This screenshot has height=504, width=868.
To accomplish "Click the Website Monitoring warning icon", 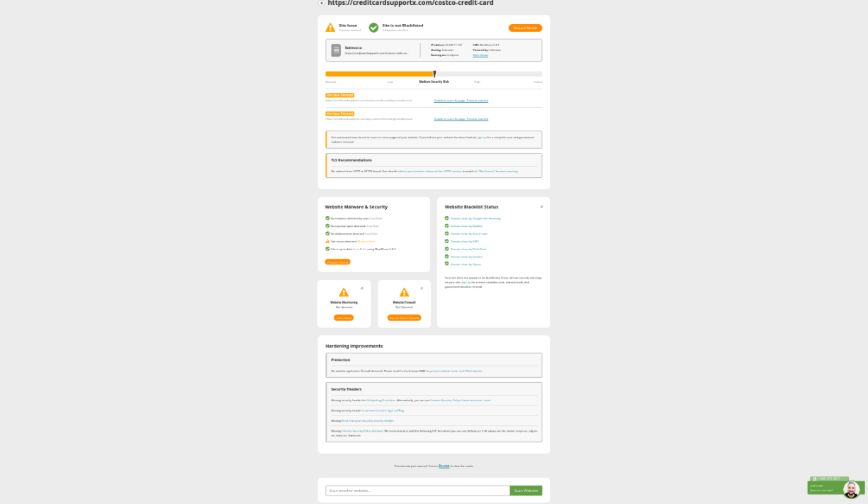I will click(344, 292).
